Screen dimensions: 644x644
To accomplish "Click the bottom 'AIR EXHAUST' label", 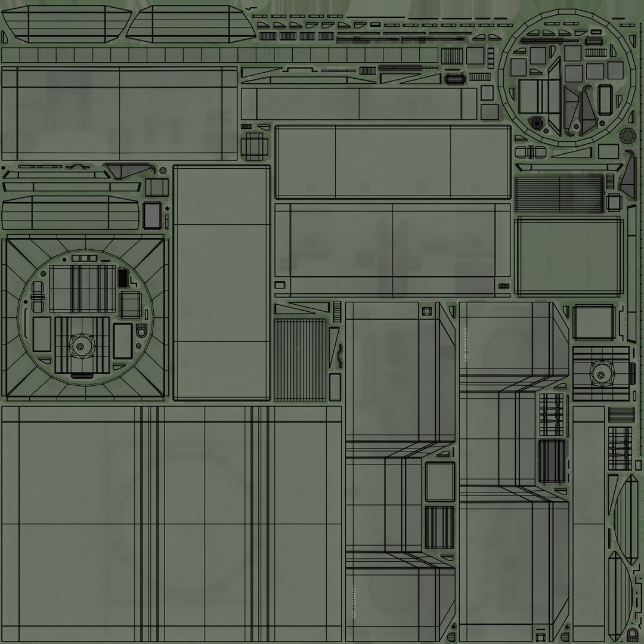I will pyautogui.click(x=354, y=602).
